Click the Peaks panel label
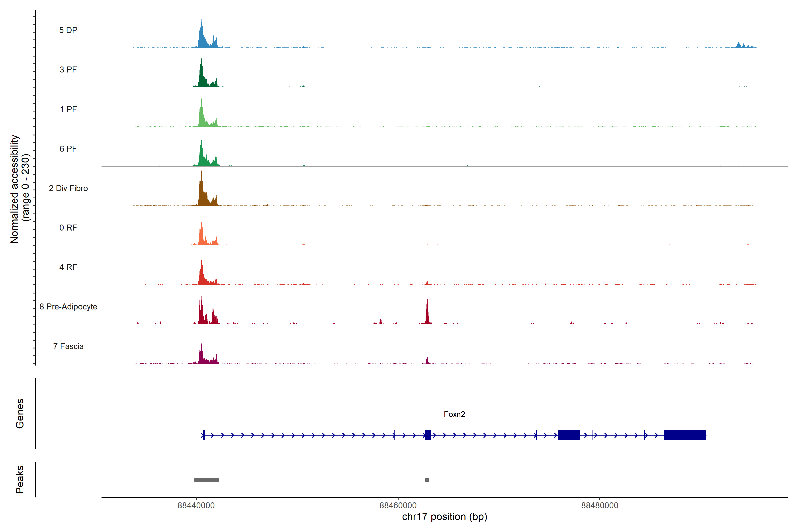 [x=20, y=479]
